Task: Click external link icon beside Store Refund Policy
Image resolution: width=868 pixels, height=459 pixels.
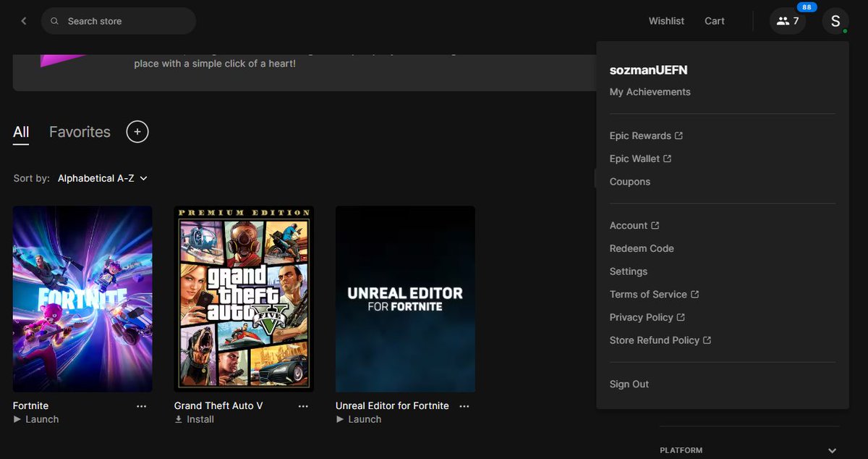Action: [707, 340]
